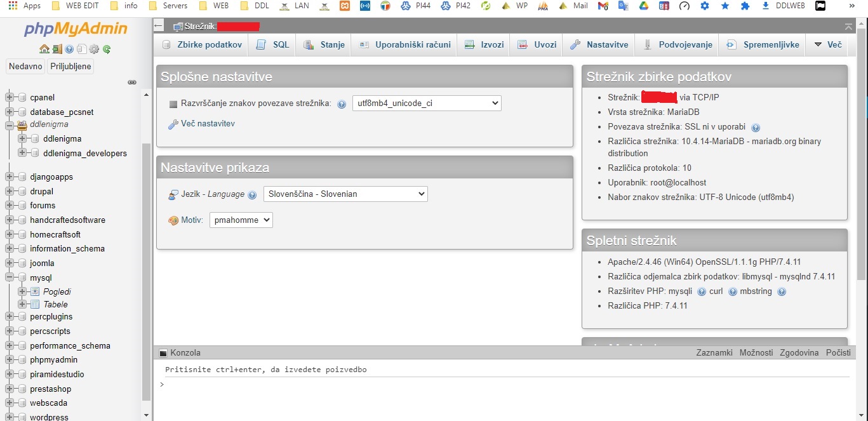Open the Izvozi tab

coord(484,44)
